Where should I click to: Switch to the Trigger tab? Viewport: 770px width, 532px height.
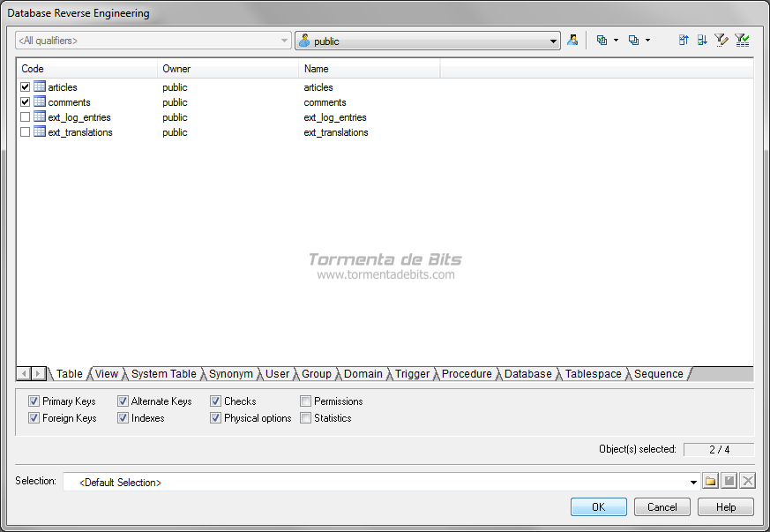coord(412,374)
